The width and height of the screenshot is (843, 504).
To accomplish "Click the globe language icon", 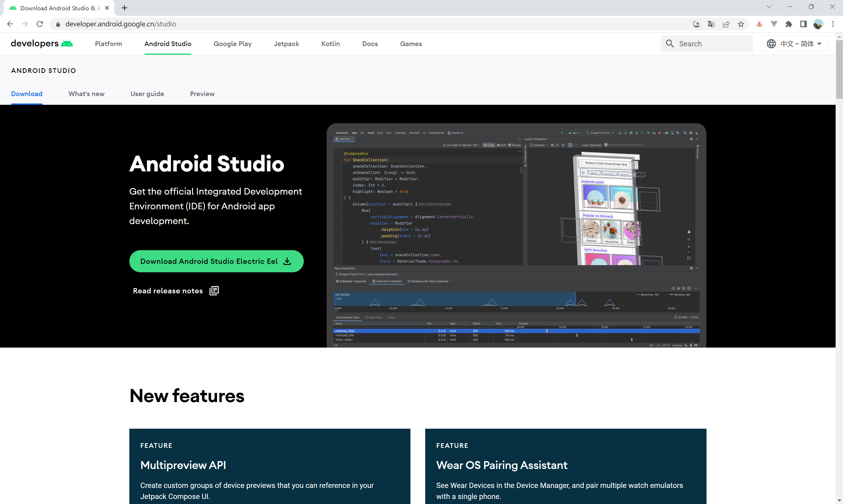I will [771, 43].
